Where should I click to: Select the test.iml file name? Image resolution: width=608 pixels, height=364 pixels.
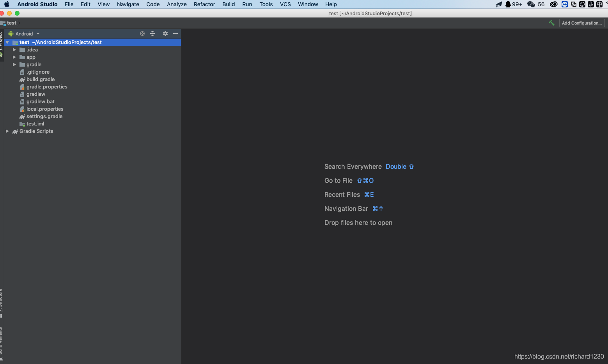35,124
